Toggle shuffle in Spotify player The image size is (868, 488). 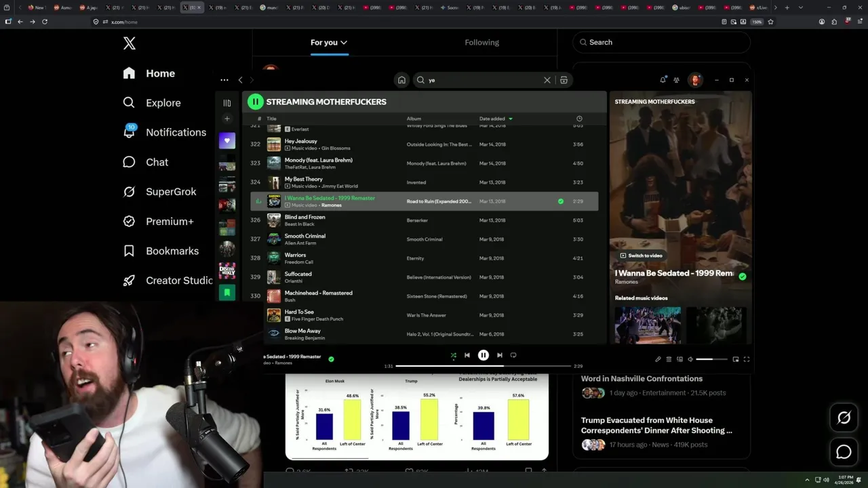pyautogui.click(x=454, y=355)
